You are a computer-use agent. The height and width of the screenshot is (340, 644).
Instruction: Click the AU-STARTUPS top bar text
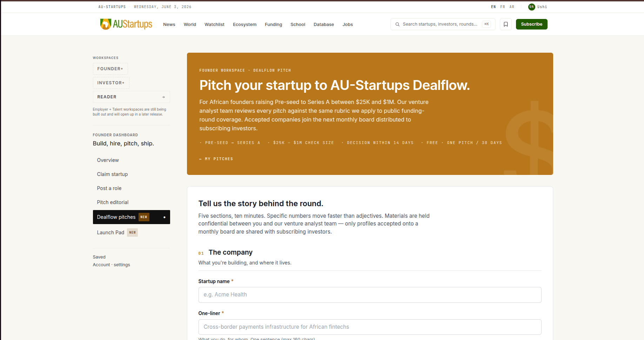pos(112,7)
